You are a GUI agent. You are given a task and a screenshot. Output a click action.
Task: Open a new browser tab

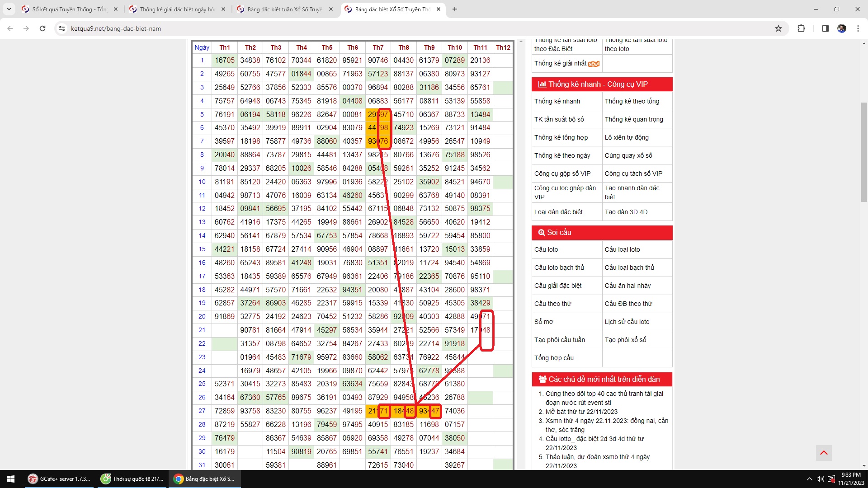tap(455, 9)
